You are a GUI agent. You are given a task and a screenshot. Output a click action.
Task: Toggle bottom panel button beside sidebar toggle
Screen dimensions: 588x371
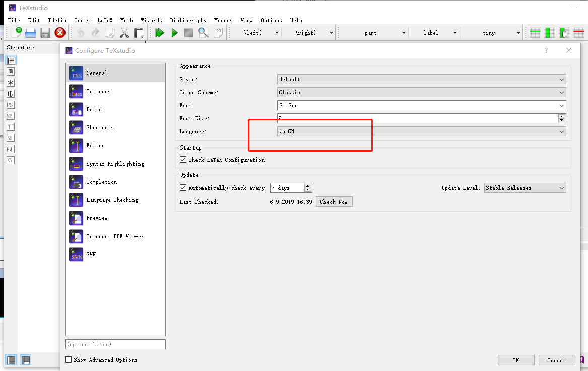click(x=26, y=360)
